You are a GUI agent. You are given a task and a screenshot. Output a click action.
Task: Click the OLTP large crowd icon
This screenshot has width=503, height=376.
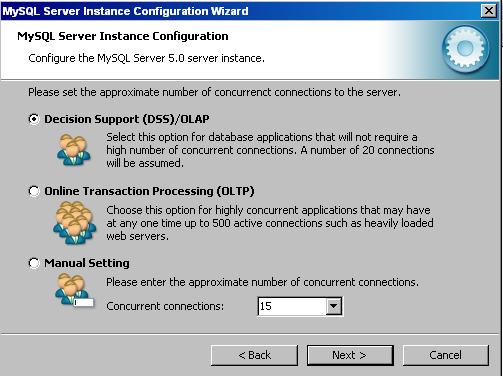tap(75, 223)
